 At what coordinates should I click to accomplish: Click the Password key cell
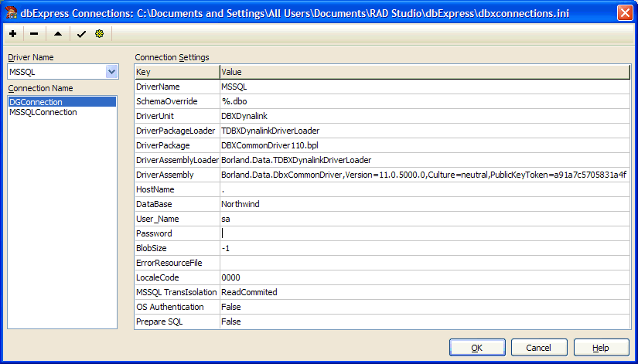pos(177,233)
